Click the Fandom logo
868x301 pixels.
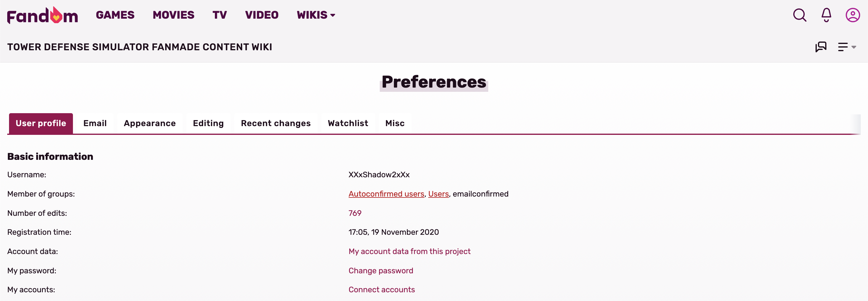[x=42, y=15]
